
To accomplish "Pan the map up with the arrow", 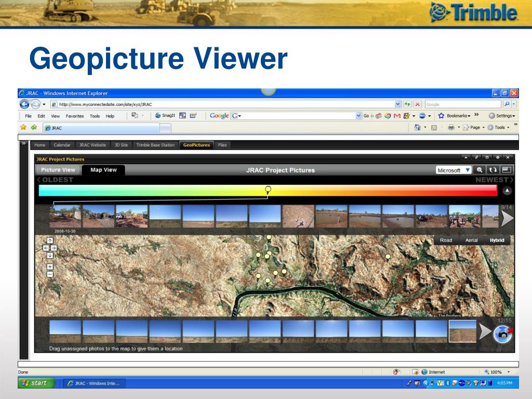I will tap(50, 241).
